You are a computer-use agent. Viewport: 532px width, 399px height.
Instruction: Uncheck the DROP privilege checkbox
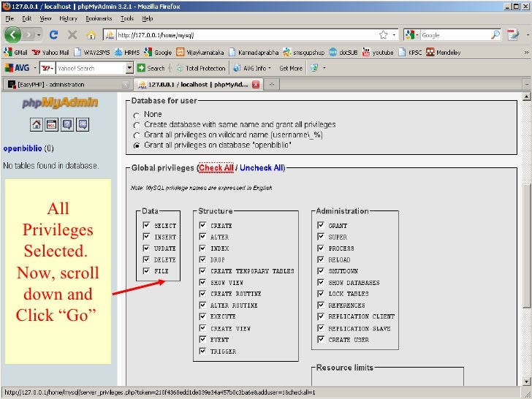pyautogui.click(x=202, y=259)
